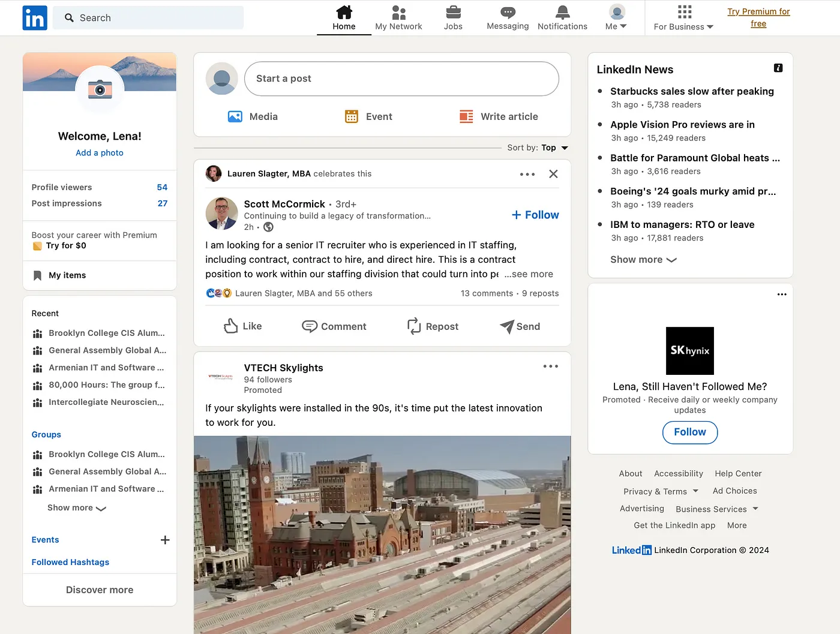View reactions from Lauren Slagter and others

[x=289, y=293]
